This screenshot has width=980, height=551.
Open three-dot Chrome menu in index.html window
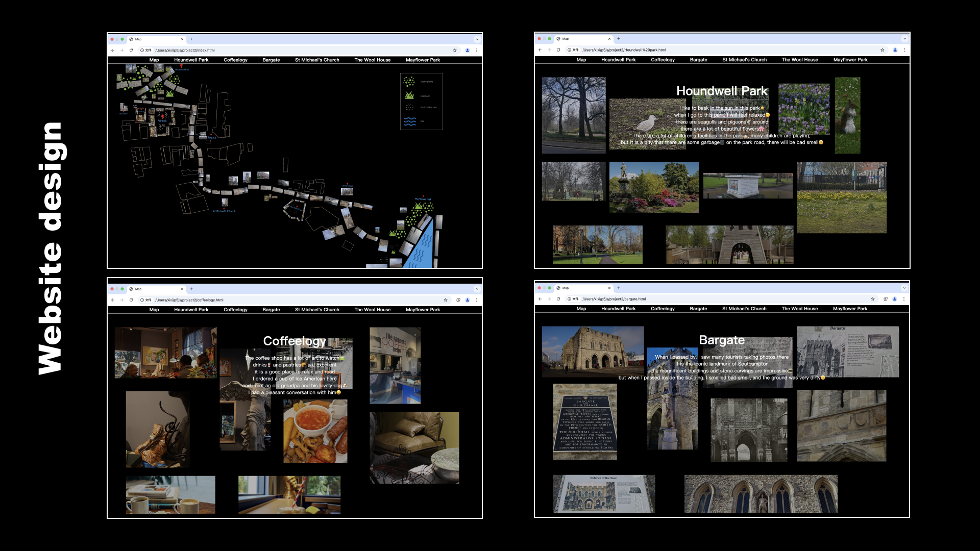(x=477, y=51)
